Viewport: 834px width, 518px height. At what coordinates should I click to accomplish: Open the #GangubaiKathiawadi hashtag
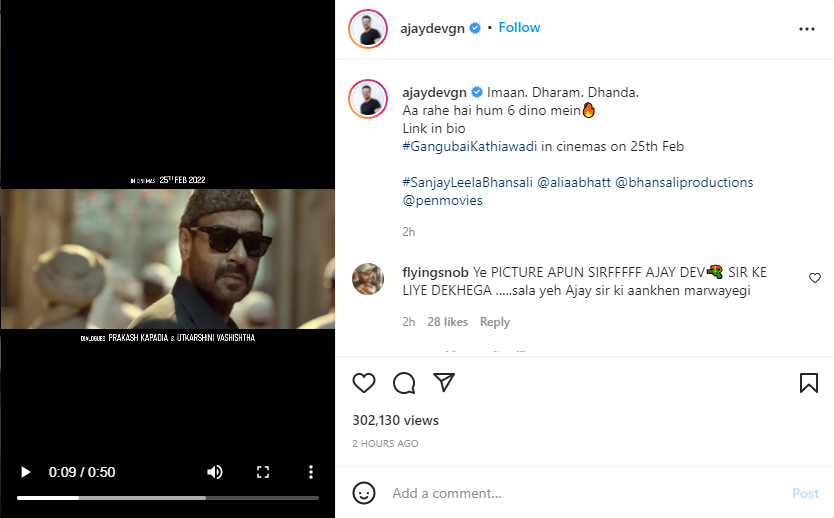pyautogui.click(x=470, y=147)
